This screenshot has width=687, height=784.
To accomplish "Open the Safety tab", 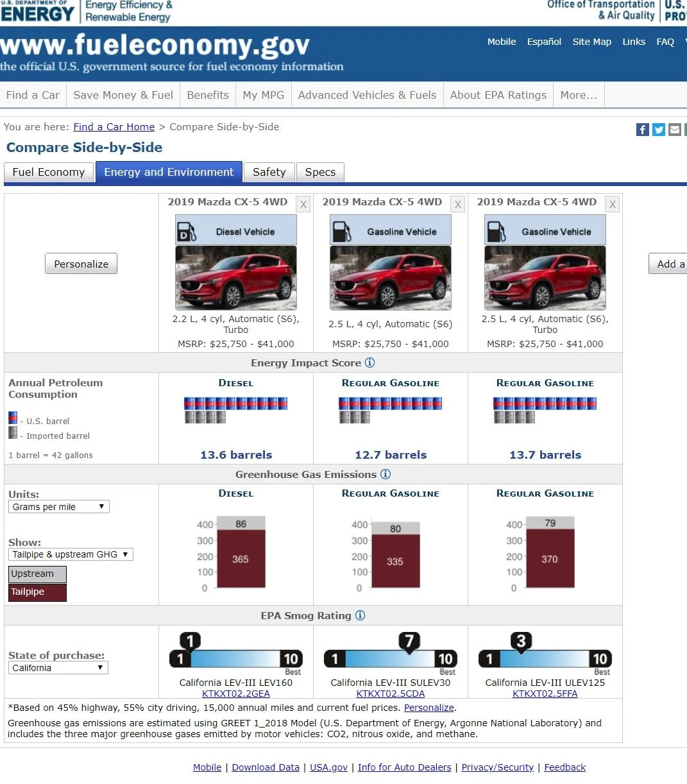I will 269,172.
